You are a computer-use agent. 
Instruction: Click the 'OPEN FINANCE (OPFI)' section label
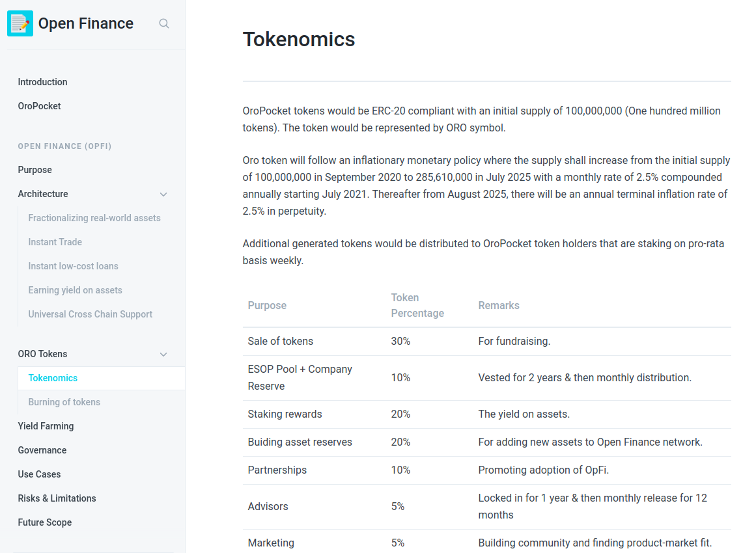click(64, 146)
